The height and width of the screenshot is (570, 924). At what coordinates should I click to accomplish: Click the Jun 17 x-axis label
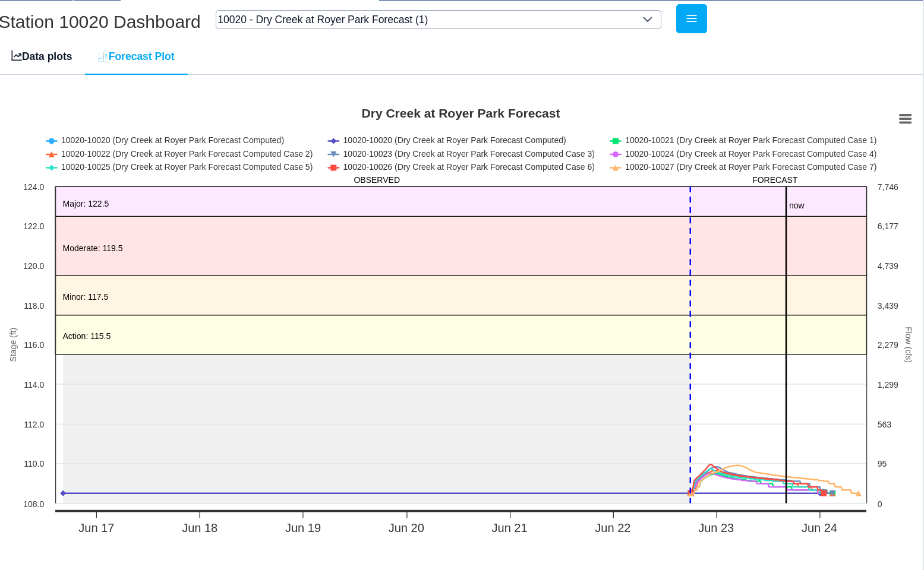coord(96,528)
